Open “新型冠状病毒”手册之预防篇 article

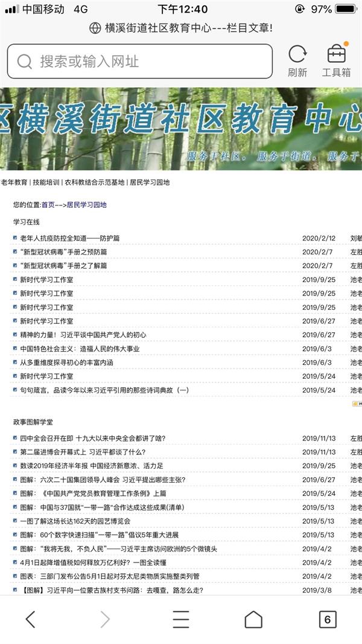[x=63, y=252]
